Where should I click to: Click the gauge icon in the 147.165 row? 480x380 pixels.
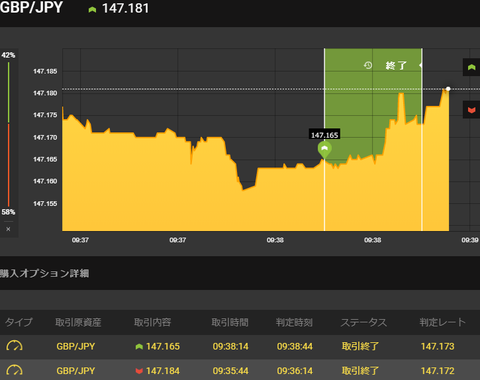click(x=14, y=346)
